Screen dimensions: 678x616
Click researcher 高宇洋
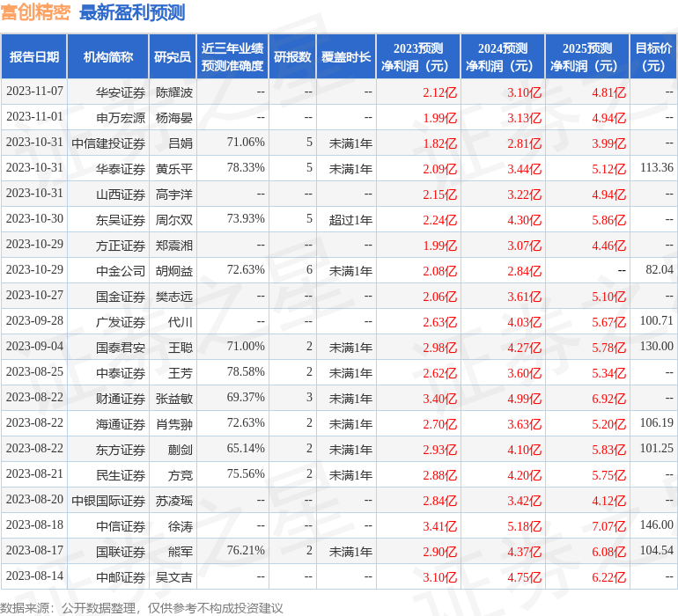pos(174,194)
